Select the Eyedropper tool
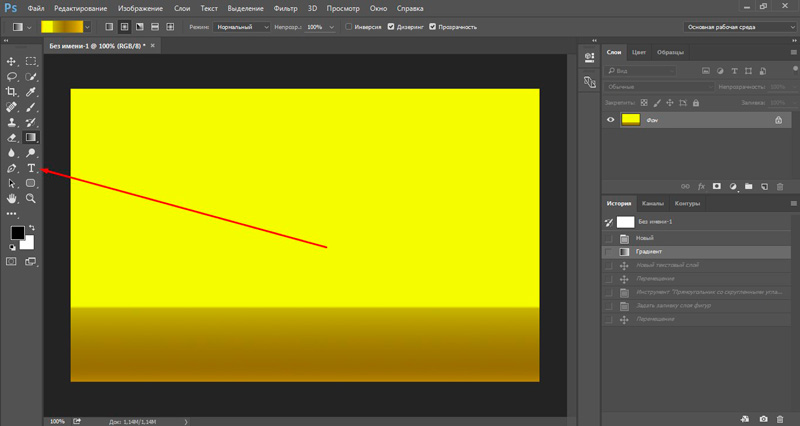800x426 pixels. point(31,92)
